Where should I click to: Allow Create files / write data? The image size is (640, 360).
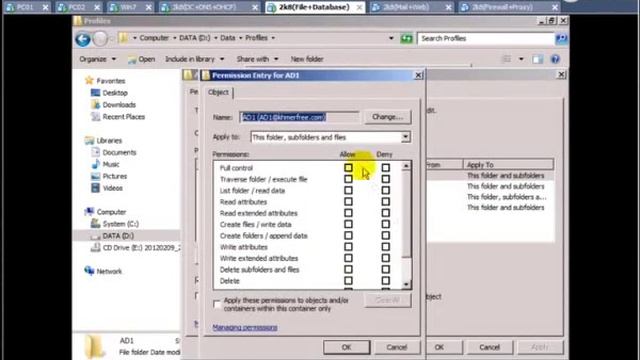click(x=348, y=224)
